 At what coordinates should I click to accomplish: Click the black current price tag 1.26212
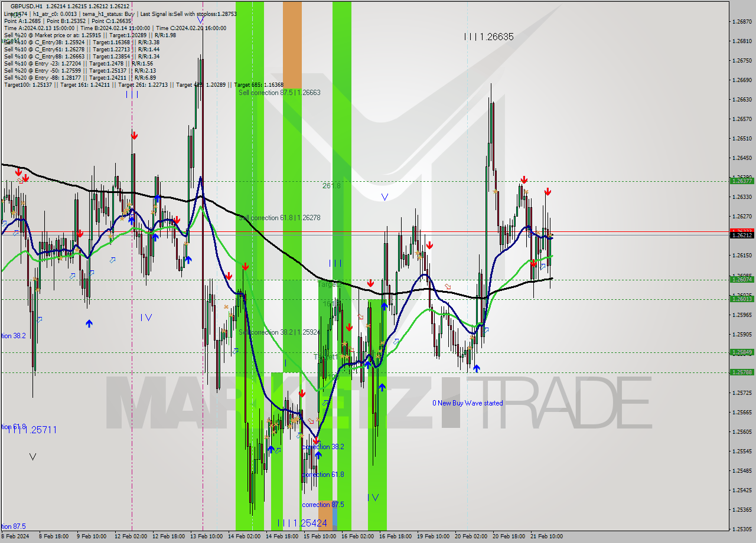tap(742, 235)
